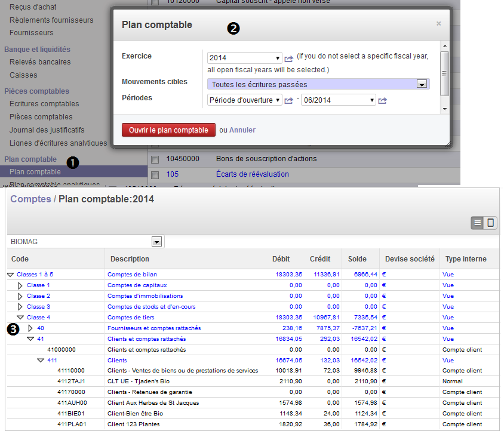504x434 pixels.
Task: Open the Période d'ouverture dropdown
Action: tap(245, 100)
